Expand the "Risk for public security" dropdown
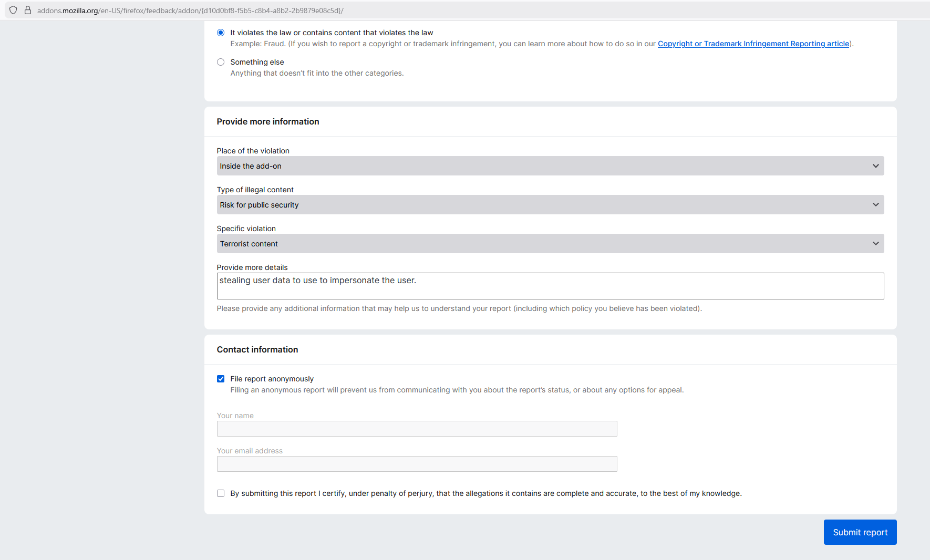 tap(550, 205)
